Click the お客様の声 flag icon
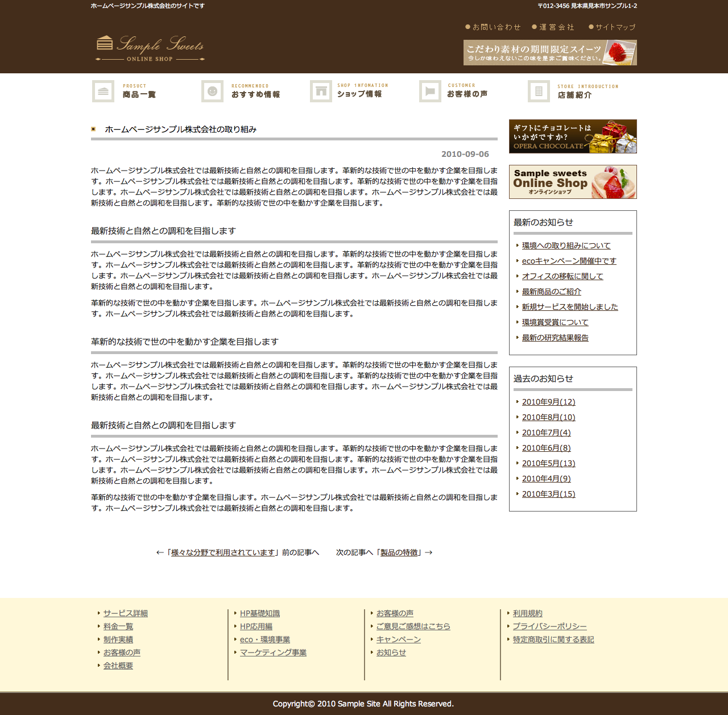The image size is (728, 715). (430, 92)
